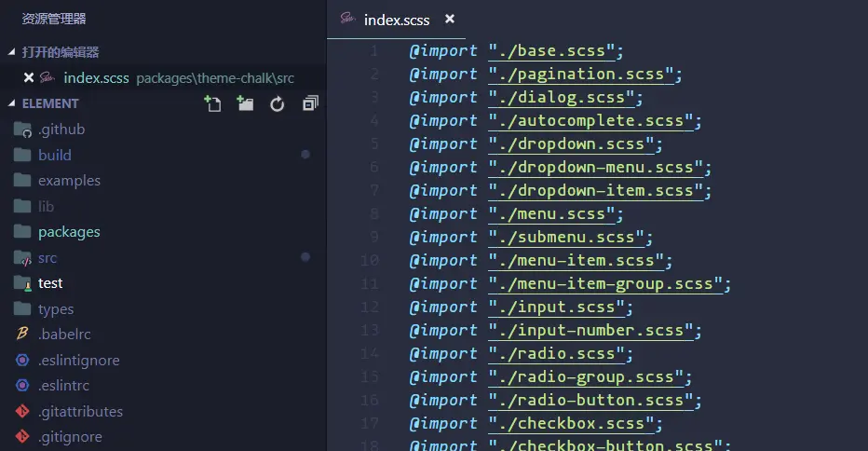Open the "./dropdown.scss" import link
868x451 pixels.
[572, 144]
